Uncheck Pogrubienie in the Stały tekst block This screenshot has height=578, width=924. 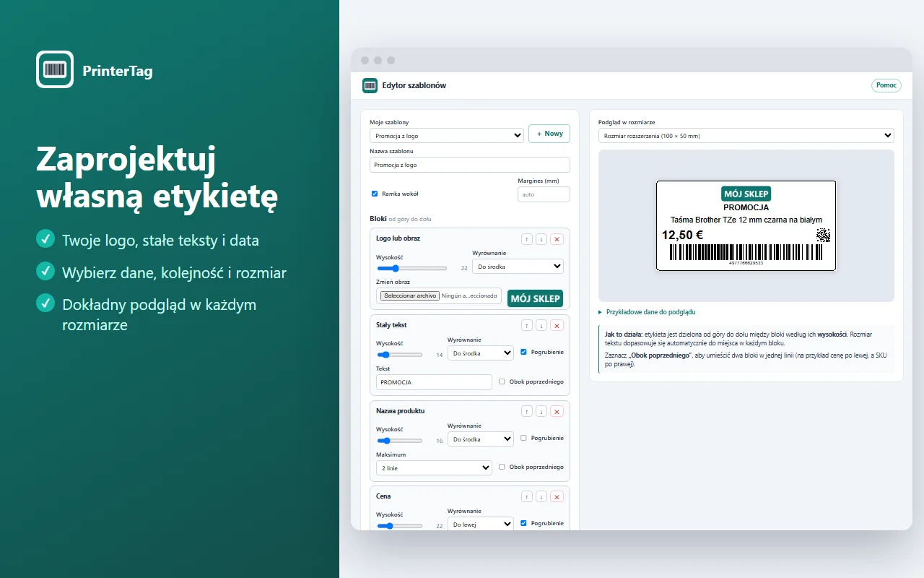point(523,353)
